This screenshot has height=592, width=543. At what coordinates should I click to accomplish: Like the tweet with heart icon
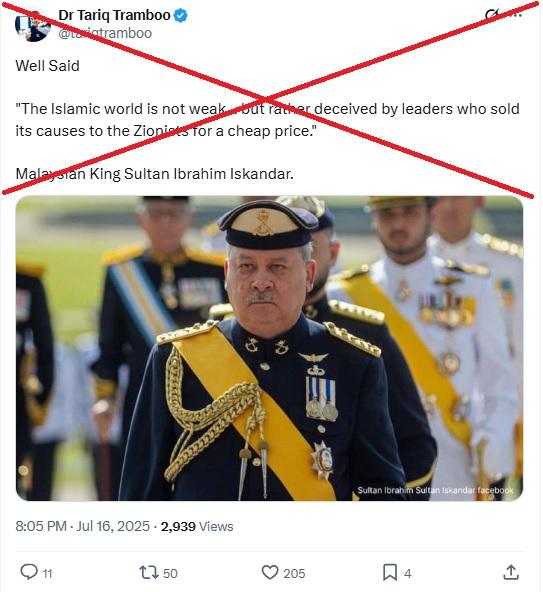pyautogui.click(x=270, y=572)
